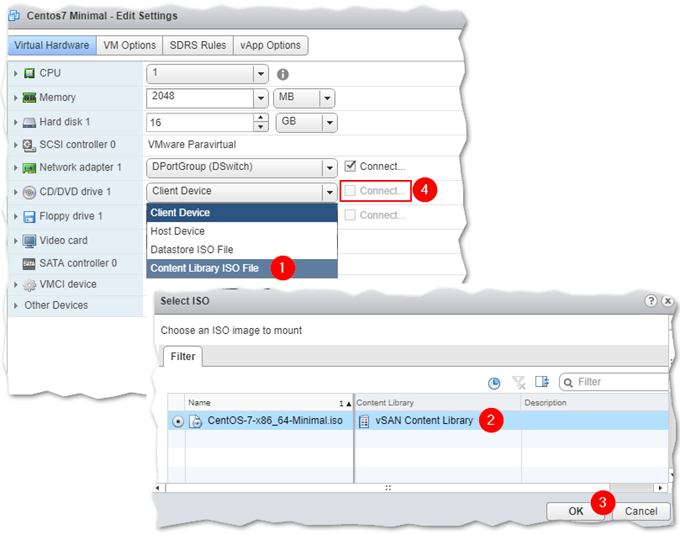This screenshot has width=680, height=535.
Task: Increase the hard disk size stepper
Action: tap(260, 118)
